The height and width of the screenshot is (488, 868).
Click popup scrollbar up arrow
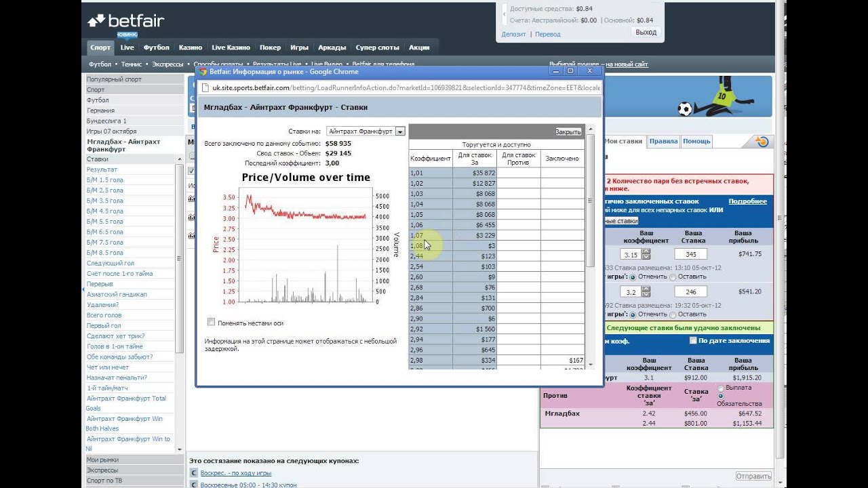click(x=589, y=129)
